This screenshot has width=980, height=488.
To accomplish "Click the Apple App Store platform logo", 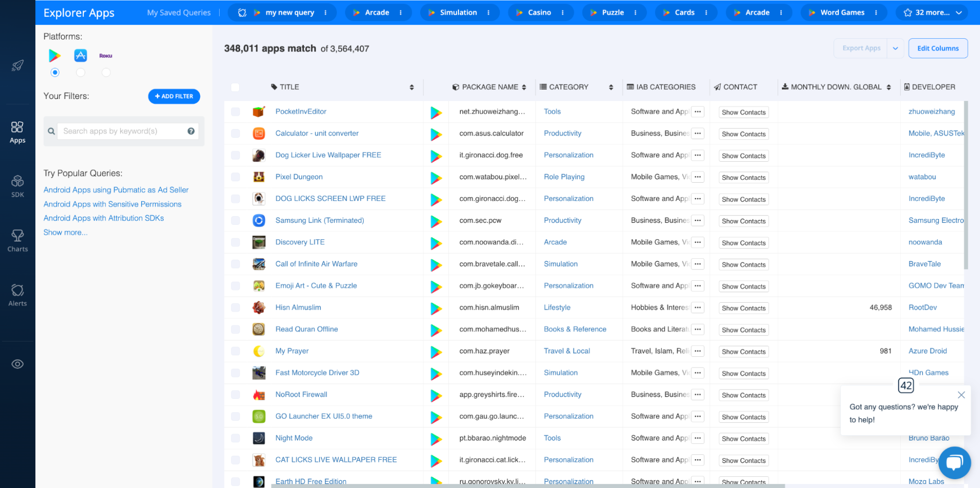I will [80, 55].
